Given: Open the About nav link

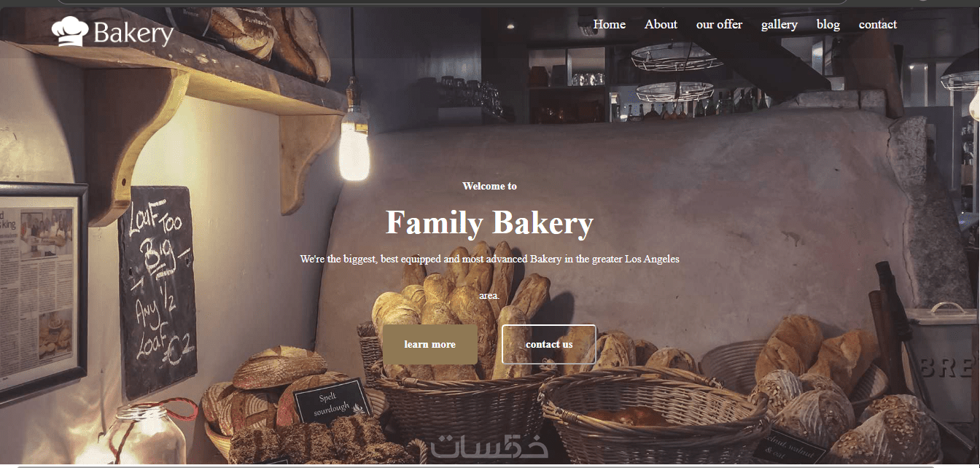Looking at the screenshot, I should [661, 24].
